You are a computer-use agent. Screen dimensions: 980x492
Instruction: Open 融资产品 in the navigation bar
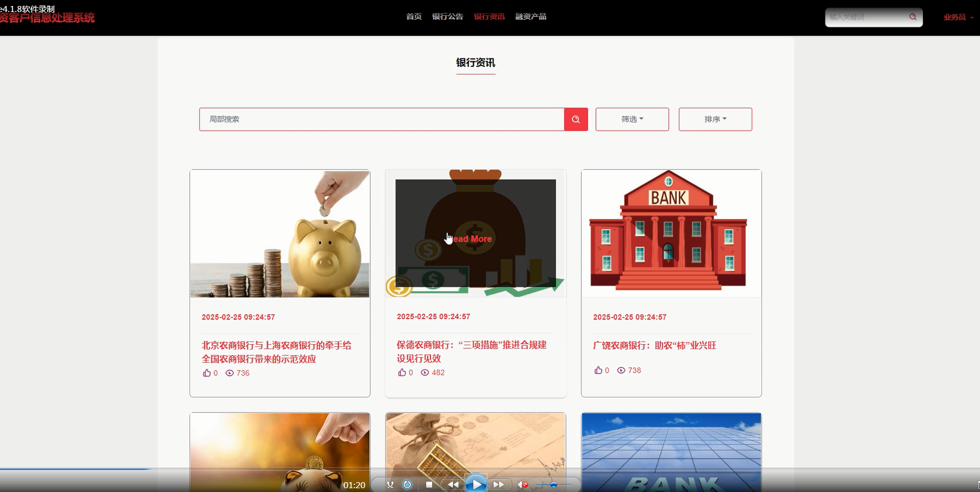coord(531,16)
